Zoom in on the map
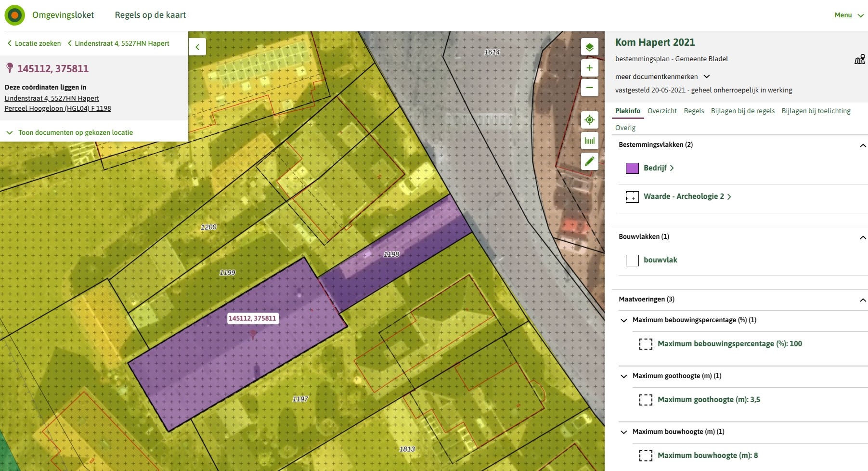The width and height of the screenshot is (868, 471). [589, 68]
